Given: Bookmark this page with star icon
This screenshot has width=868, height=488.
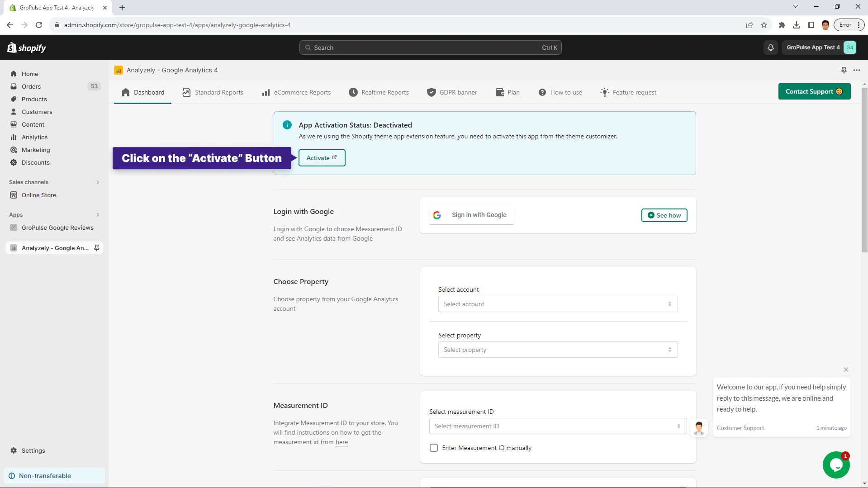Looking at the screenshot, I should pyautogui.click(x=764, y=25).
